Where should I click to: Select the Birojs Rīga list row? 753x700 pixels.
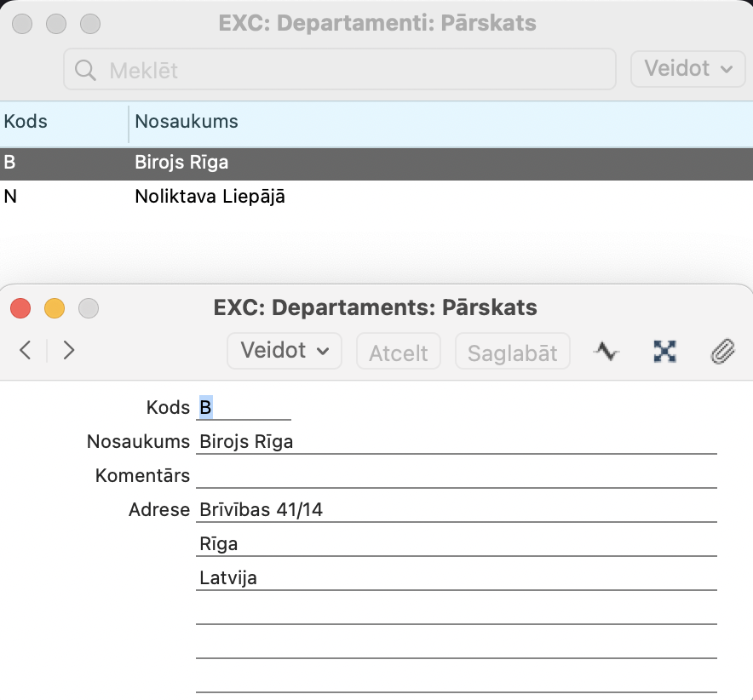(181, 163)
